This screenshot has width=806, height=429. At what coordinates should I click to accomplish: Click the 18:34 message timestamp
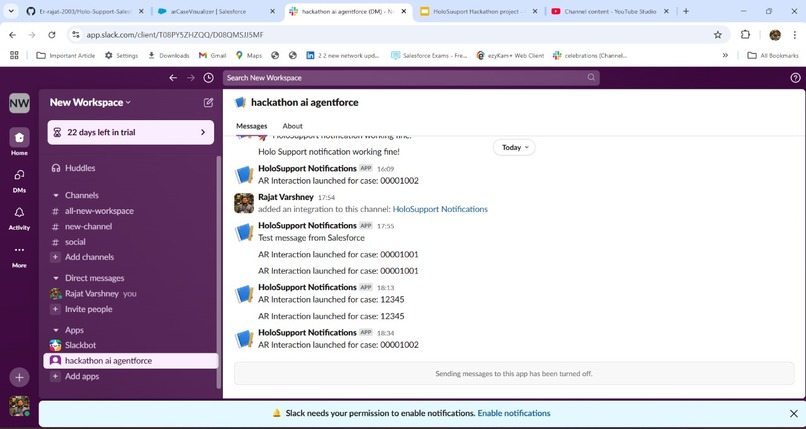[x=385, y=333]
